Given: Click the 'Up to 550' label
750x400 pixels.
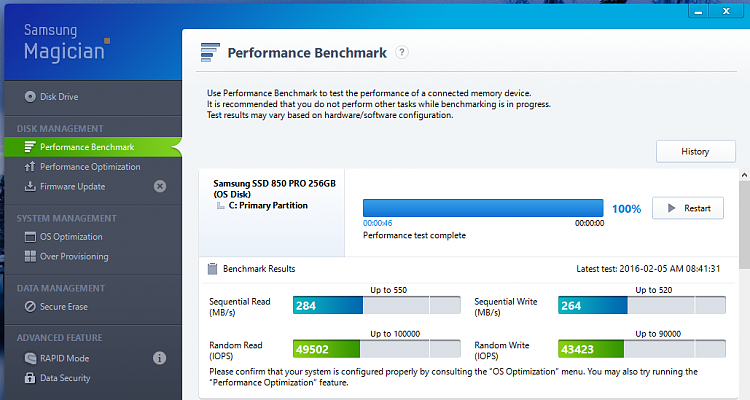Looking at the screenshot, I should coord(388,290).
